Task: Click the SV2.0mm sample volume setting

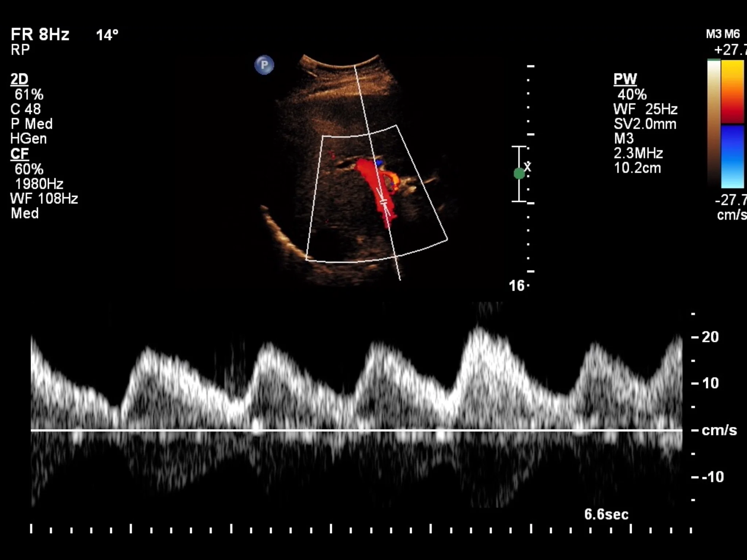Action: click(x=645, y=124)
